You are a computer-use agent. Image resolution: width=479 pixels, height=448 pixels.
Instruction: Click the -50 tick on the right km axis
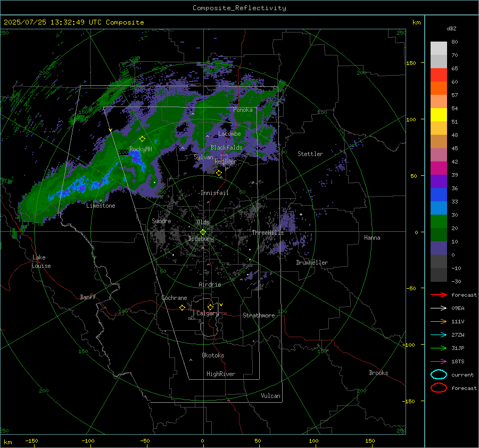tap(411, 288)
